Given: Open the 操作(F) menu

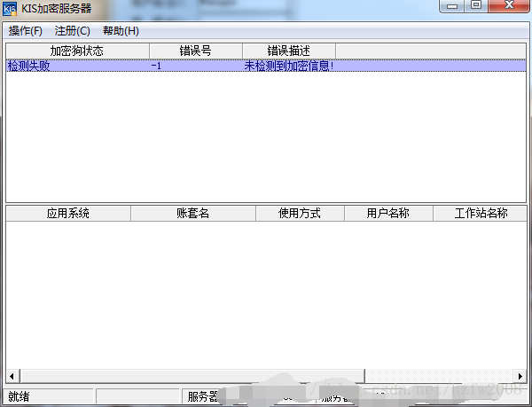Looking at the screenshot, I should [x=26, y=31].
